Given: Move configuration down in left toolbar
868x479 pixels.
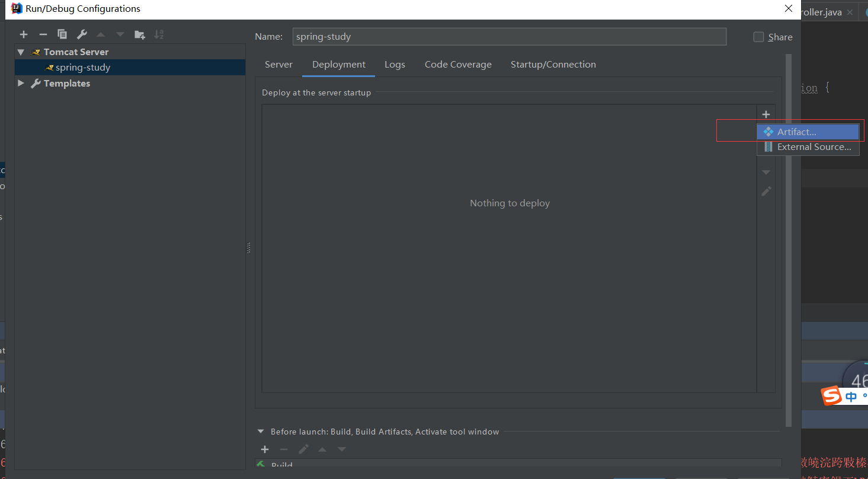Looking at the screenshot, I should click(120, 34).
